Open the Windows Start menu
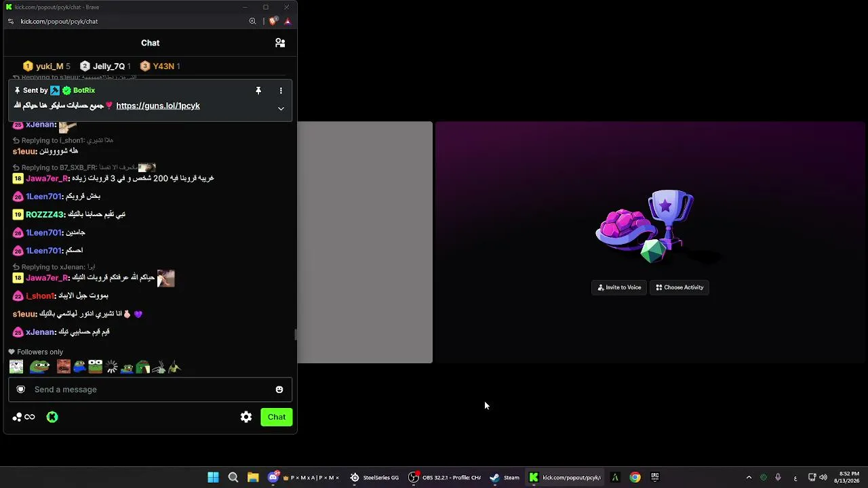This screenshot has height=488, width=868. point(213,477)
